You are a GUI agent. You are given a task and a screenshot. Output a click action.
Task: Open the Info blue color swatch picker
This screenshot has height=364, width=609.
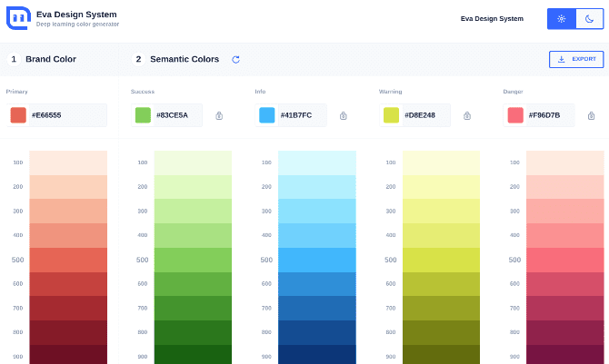(266, 115)
